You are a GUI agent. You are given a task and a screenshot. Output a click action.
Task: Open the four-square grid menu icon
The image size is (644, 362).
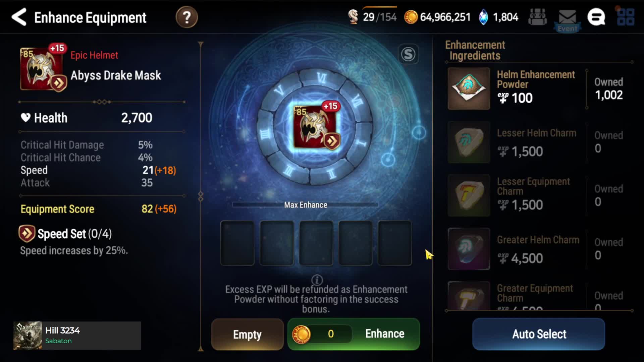pos(626,17)
